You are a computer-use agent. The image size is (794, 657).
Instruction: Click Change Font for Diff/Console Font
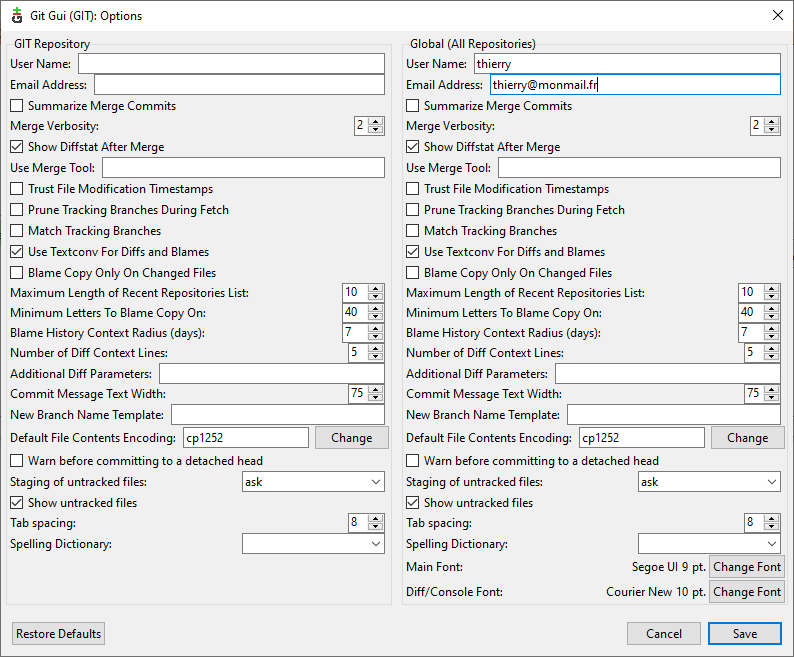click(746, 592)
